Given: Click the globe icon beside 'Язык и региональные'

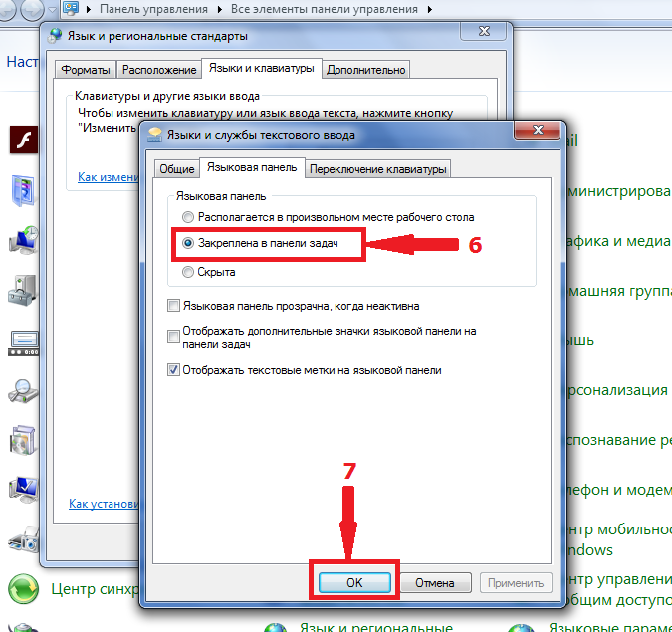Looking at the screenshot, I should [275, 627].
